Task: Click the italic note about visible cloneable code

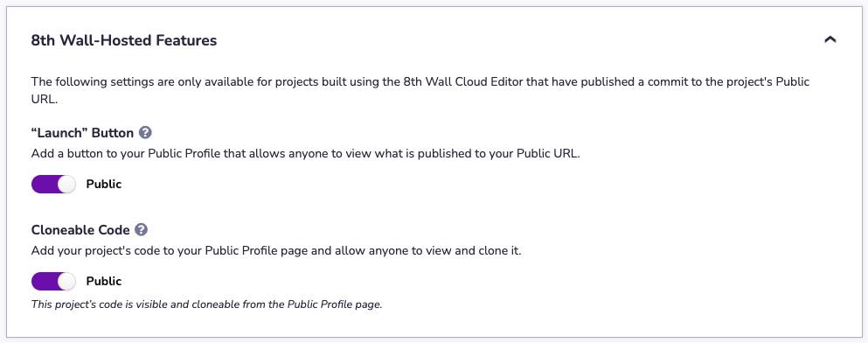Action: click(206, 304)
